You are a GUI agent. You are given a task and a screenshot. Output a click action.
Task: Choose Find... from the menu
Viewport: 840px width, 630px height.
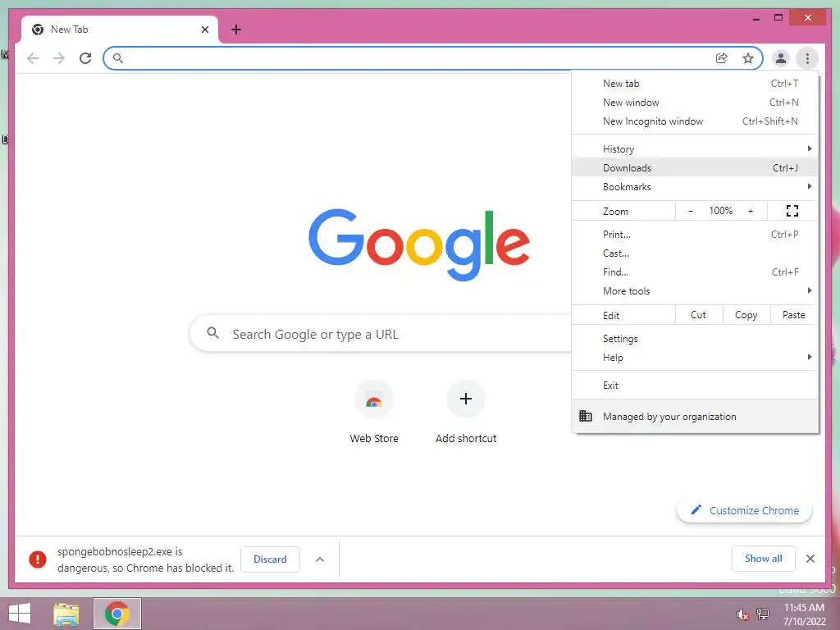tap(695, 272)
